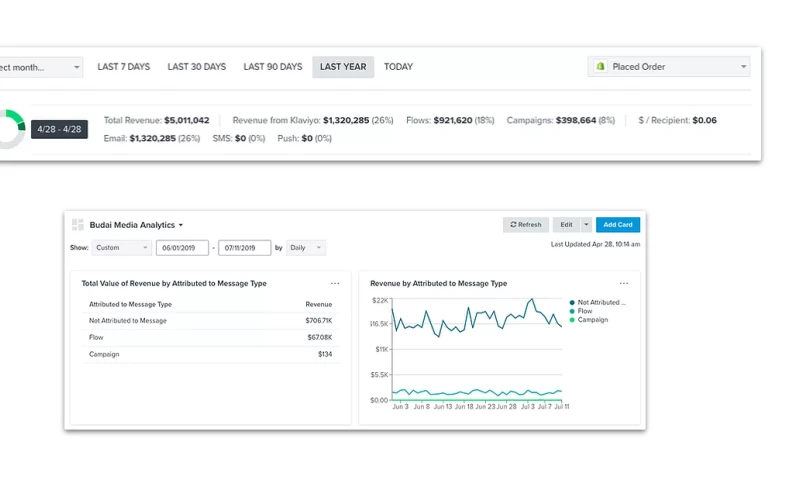Open the three-dot menu on Total Value of Revenue card
The height and width of the screenshot is (480, 800).
[x=335, y=283]
